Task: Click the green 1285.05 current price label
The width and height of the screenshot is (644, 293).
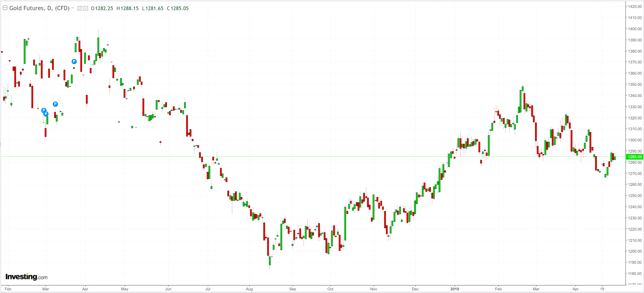Action: pos(635,157)
